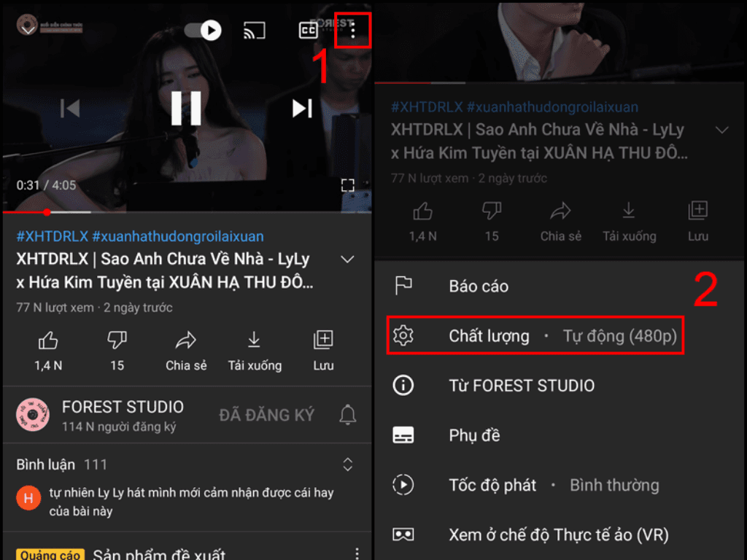Tap the notification bell for FOREST STUDIO

coord(347,414)
